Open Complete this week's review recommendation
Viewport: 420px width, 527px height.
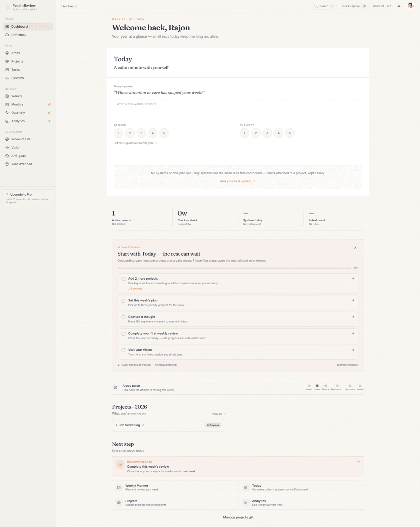point(238,467)
